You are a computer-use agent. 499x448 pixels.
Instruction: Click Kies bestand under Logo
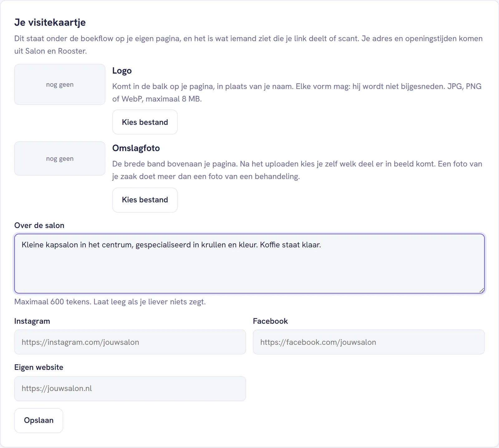point(145,122)
